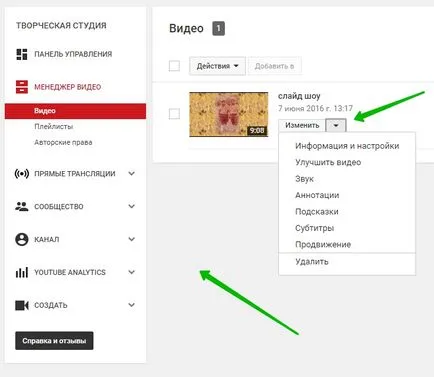Expand the YOUTUBE ANALYTICS chevron

pos(132,272)
